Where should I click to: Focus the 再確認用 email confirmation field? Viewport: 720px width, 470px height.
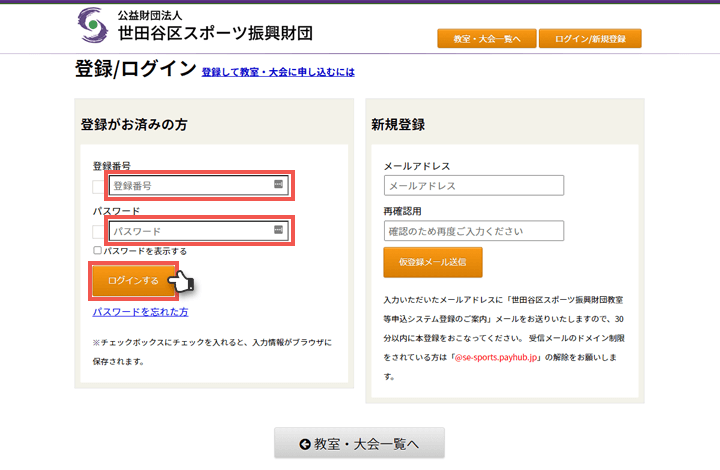coord(474,231)
